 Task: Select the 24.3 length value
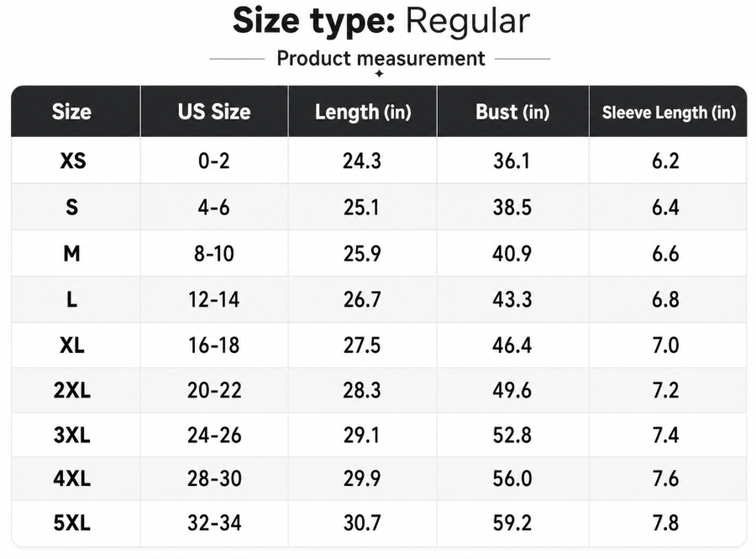[362, 161]
